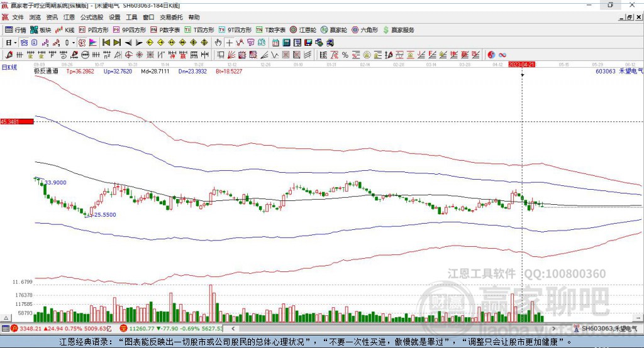Open the 9P四方形 tool
Viewport: 644px width, 348px height.
click(x=130, y=30)
